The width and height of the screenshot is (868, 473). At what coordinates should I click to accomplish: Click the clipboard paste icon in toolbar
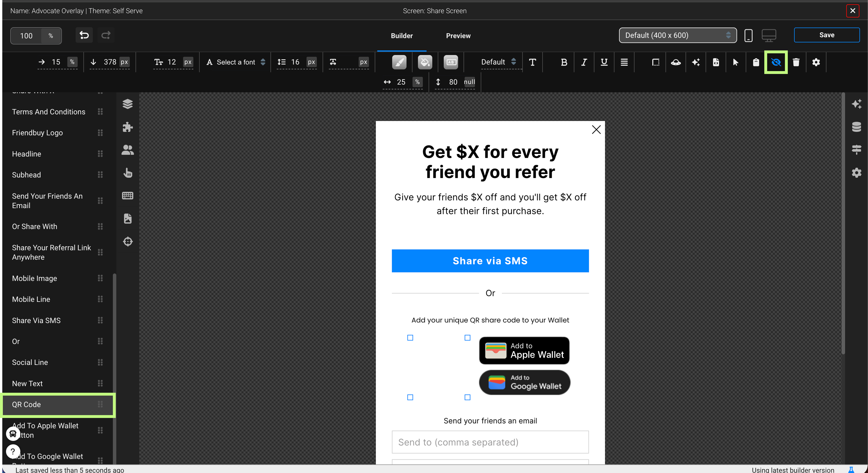point(756,62)
